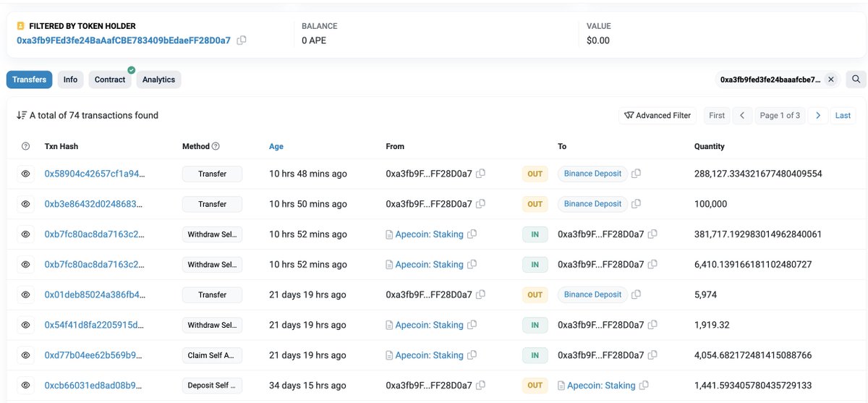The image size is (868, 403).
Task: Jump to the Last page
Action: coord(843,115)
